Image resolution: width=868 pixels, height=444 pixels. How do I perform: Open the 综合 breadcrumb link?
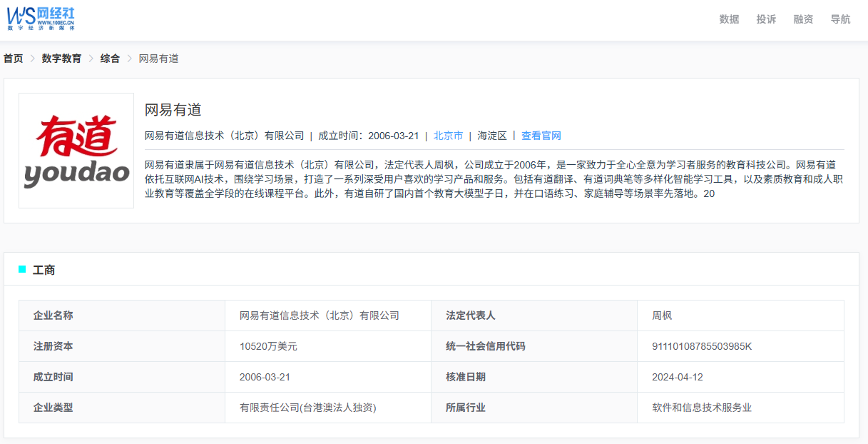click(110, 59)
